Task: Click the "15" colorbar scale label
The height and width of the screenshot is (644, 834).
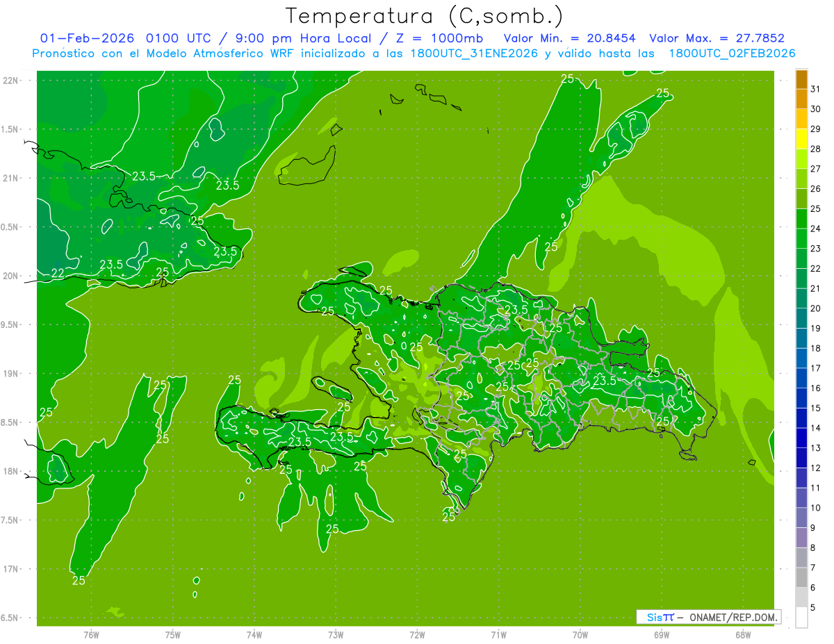Action: coord(816,408)
